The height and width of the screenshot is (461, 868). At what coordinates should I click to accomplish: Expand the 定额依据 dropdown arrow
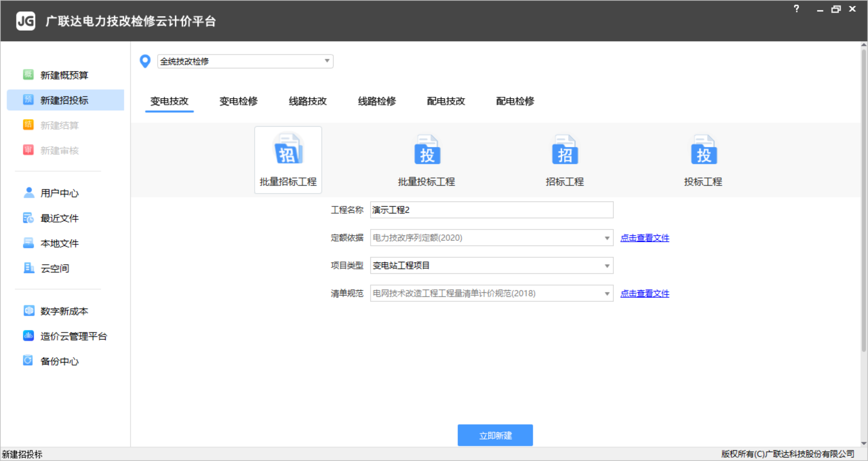607,238
